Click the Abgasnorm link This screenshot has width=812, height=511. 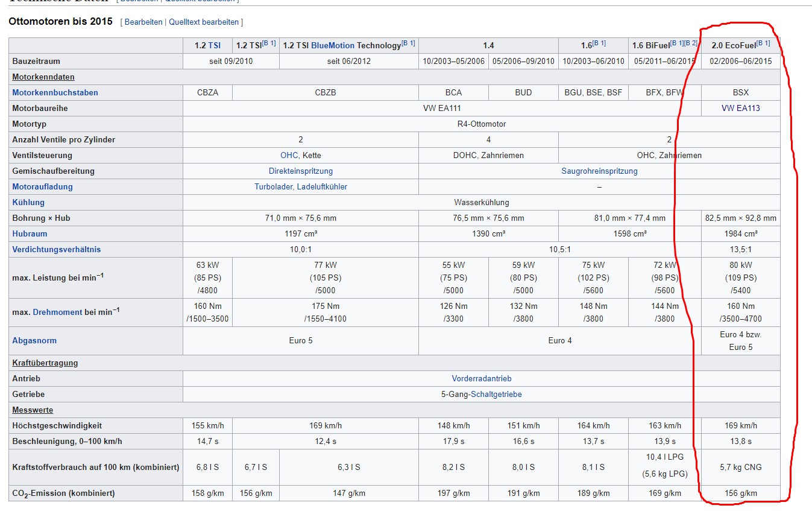coord(34,340)
